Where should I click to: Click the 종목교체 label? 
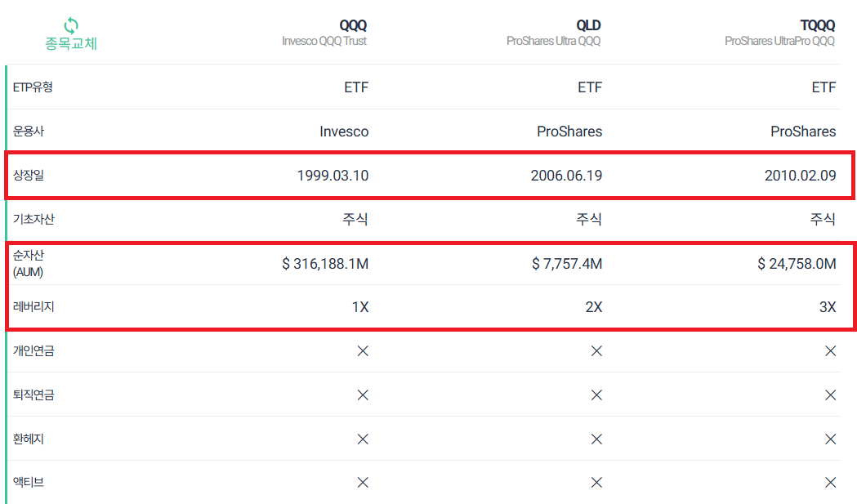click(71, 44)
